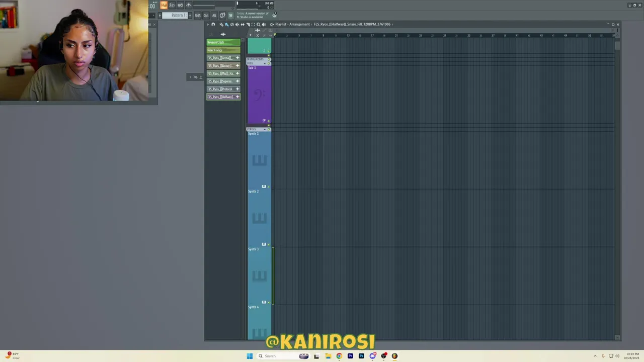
Task: Open Premiere Pro from taskbar
Action: click(x=350, y=356)
